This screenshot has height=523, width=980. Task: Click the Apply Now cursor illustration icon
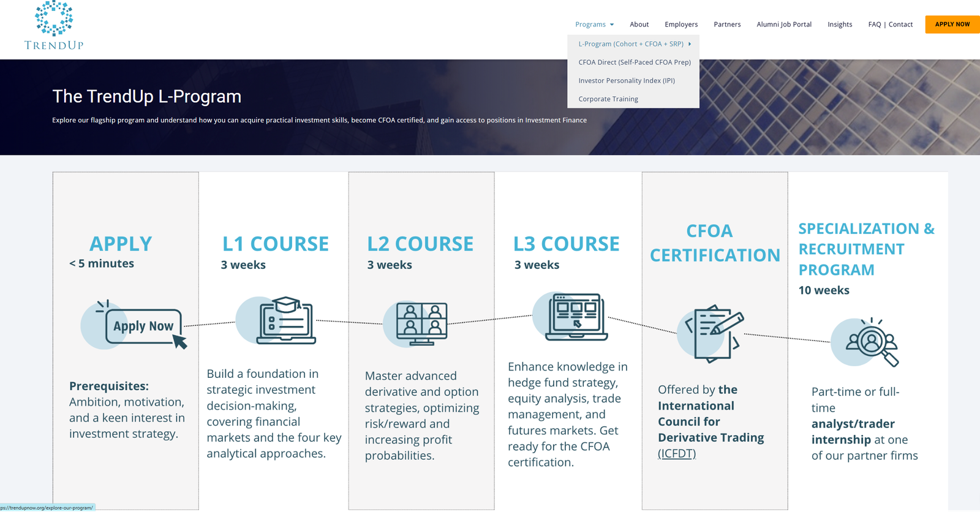(134, 325)
